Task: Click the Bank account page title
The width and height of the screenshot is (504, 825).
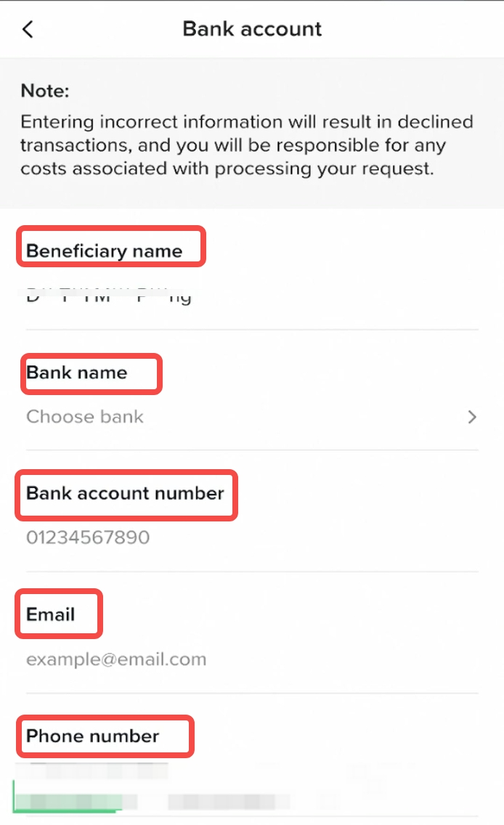Action: [252, 29]
